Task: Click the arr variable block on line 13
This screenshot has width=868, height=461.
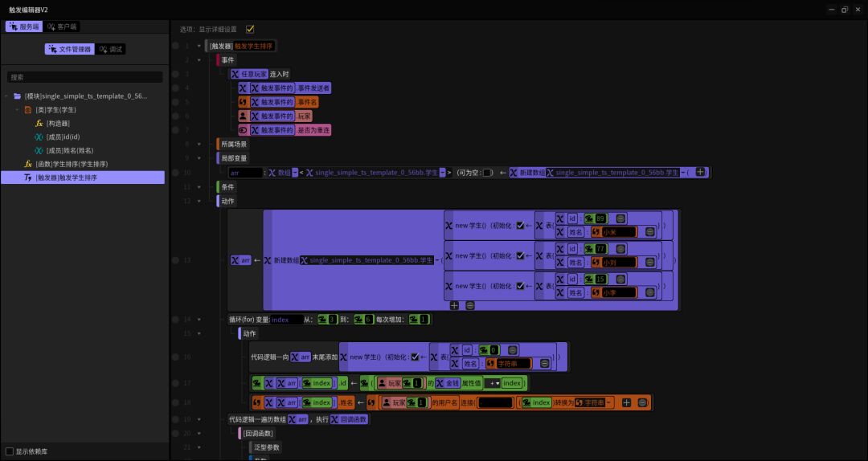Action: coord(241,260)
